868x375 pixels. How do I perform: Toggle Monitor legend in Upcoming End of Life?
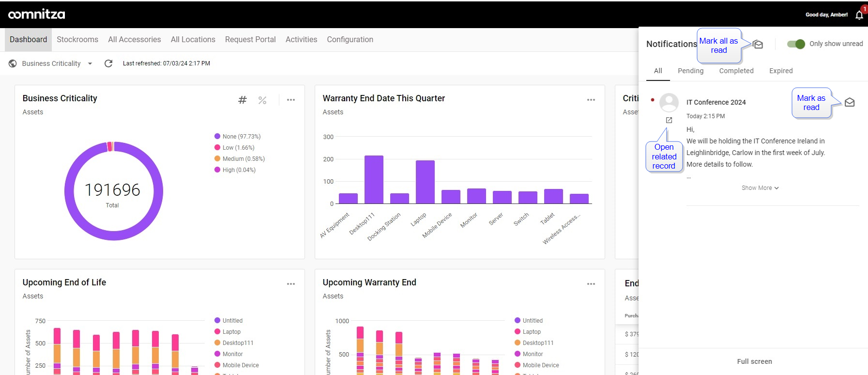tap(228, 354)
